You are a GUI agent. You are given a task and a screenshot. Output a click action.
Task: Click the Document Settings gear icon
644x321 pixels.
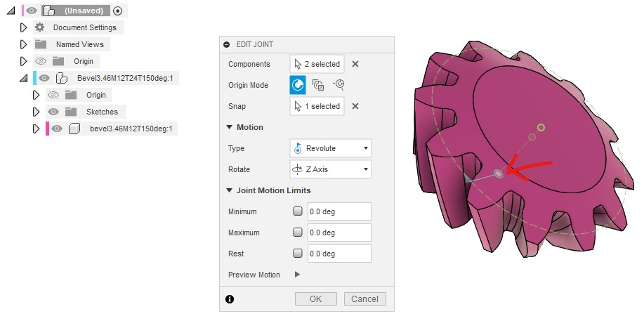pyautogui.click(x=40, y=27)
